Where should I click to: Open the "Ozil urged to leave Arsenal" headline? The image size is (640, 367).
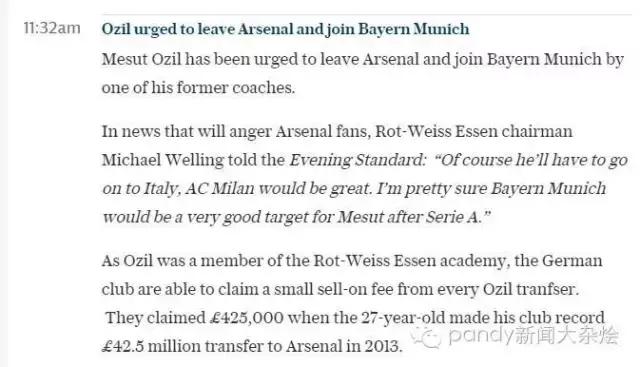pos(285,29)
